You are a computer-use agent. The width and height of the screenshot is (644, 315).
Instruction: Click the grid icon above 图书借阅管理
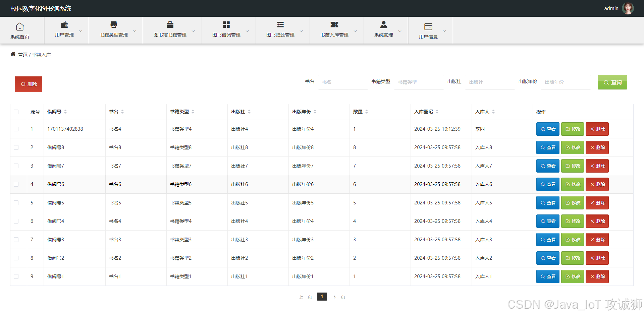tap(226, 24)
